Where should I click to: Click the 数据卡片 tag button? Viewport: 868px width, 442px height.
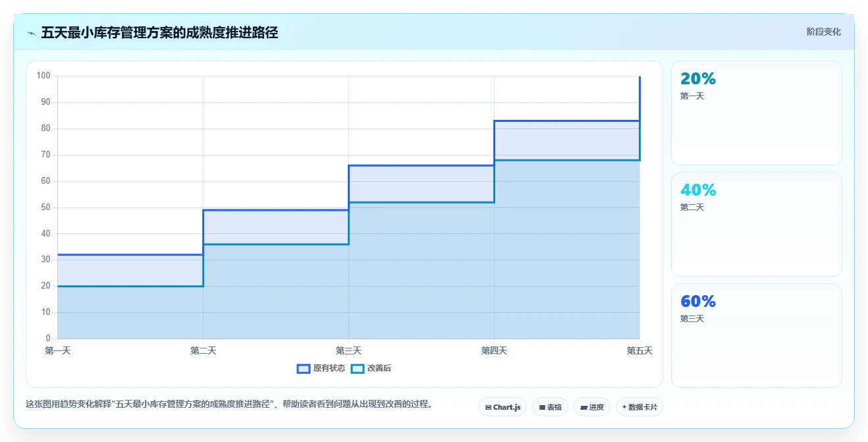click(x=639, y=407)
